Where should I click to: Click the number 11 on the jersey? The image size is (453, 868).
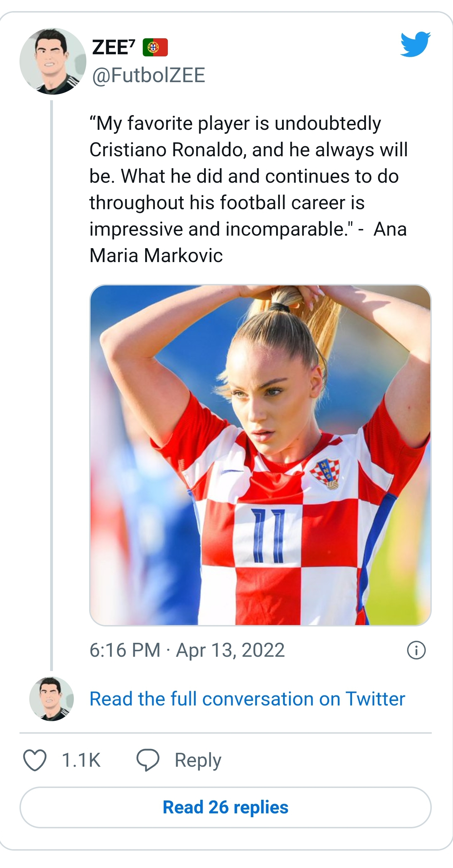pos(268,536)
